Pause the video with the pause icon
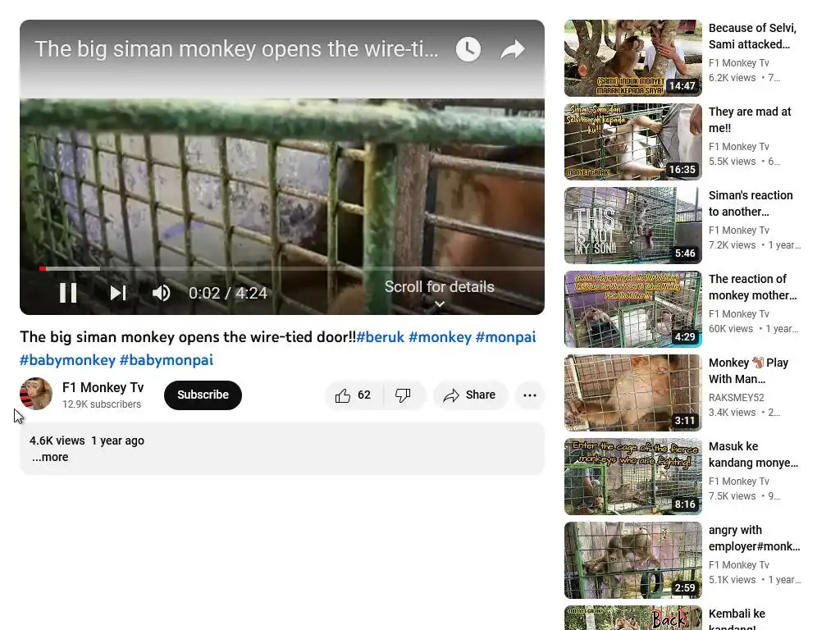The width and height of the screenshot is (840, 630). pos(68,293)
